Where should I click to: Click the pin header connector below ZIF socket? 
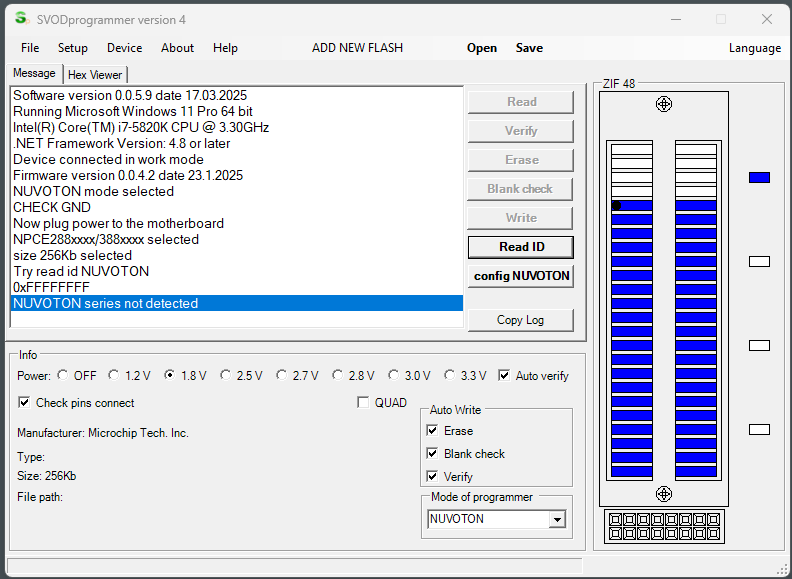pyautogui.click(x=663, y=526)
